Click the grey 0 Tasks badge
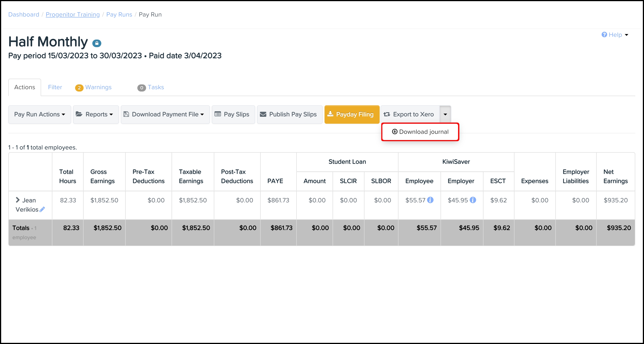Screen dimensions: 644x344 141,88
